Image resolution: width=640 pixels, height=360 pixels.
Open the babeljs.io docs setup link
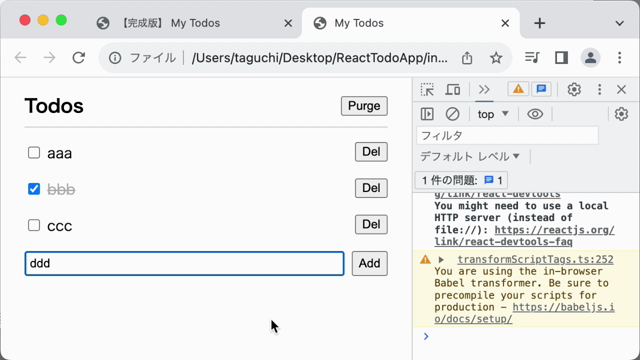(x=524, y=313)
